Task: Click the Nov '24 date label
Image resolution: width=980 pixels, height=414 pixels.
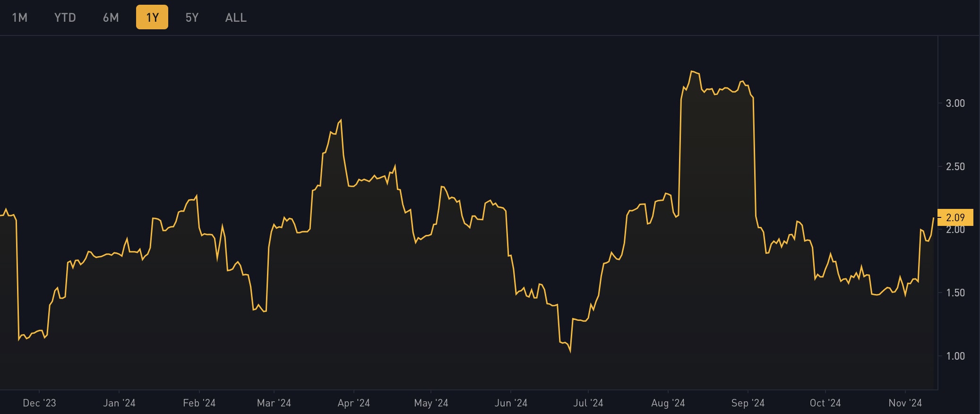Action: point(905,403)
